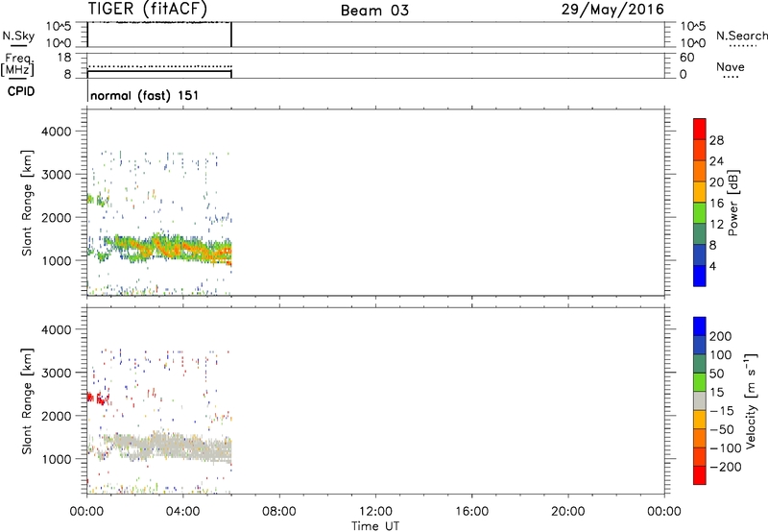Click the 04:00 time axis label
Screen dimensions: 768x532
[182, 512]
